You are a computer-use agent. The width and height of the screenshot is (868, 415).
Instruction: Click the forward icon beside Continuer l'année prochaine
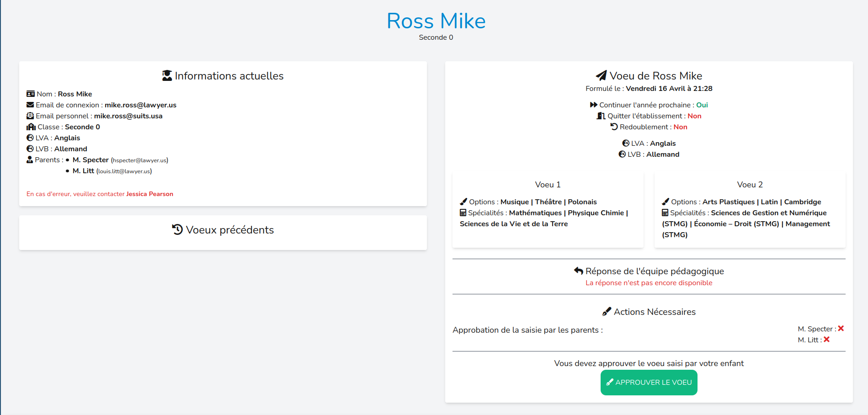point(594,105)
